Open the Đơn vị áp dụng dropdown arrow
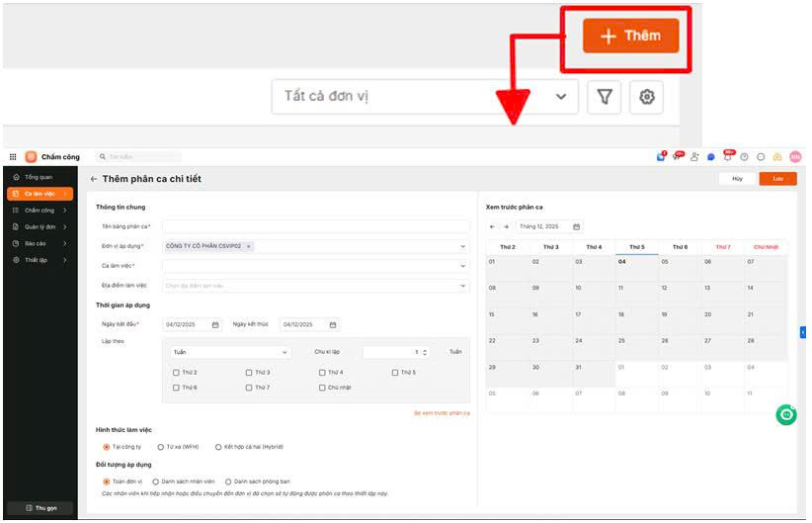The width and height of the screenshot is (812, 523). click(x=463, y=247)
